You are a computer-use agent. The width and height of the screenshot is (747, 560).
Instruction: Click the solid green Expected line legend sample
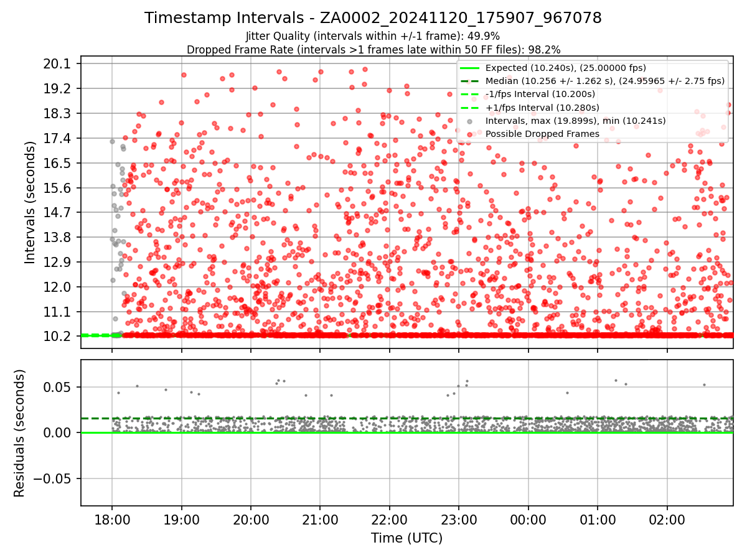(469, 68)
